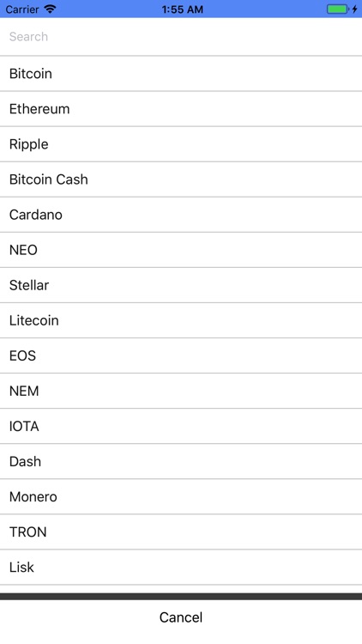Select the Litecoin row
362x644 pixels.
(181, 321)
